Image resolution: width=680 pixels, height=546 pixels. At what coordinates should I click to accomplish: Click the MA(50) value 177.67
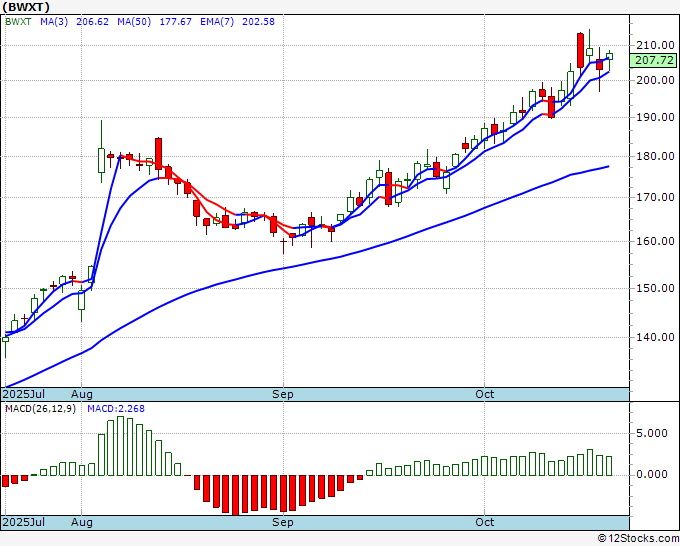click(x=176, y=22)
